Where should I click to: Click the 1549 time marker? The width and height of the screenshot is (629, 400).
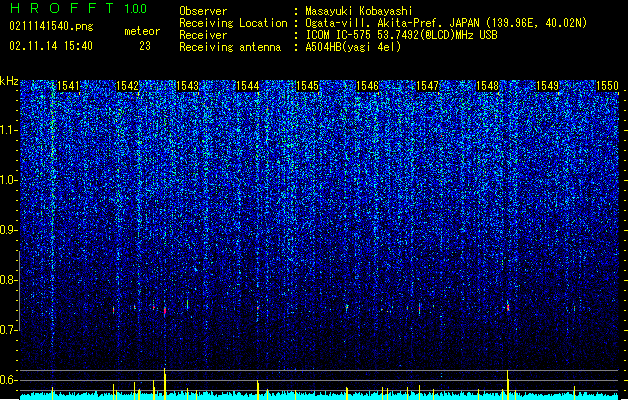tap(548, 86)
